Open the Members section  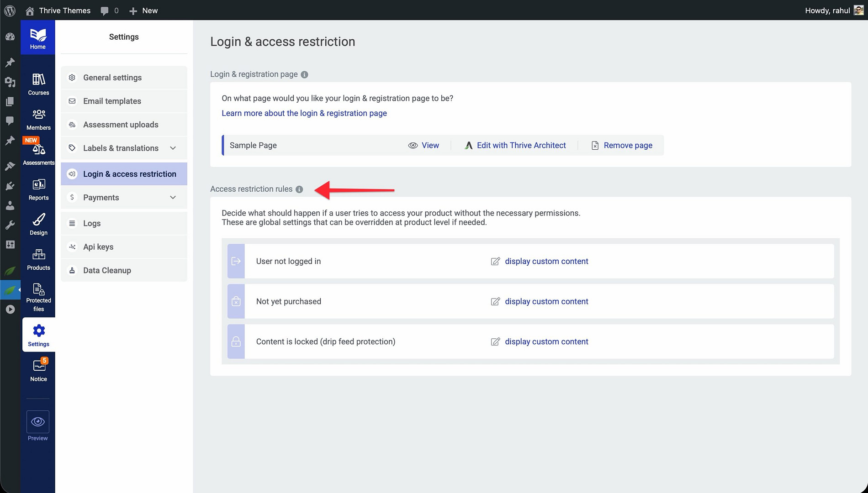click(x=38, y=119)
